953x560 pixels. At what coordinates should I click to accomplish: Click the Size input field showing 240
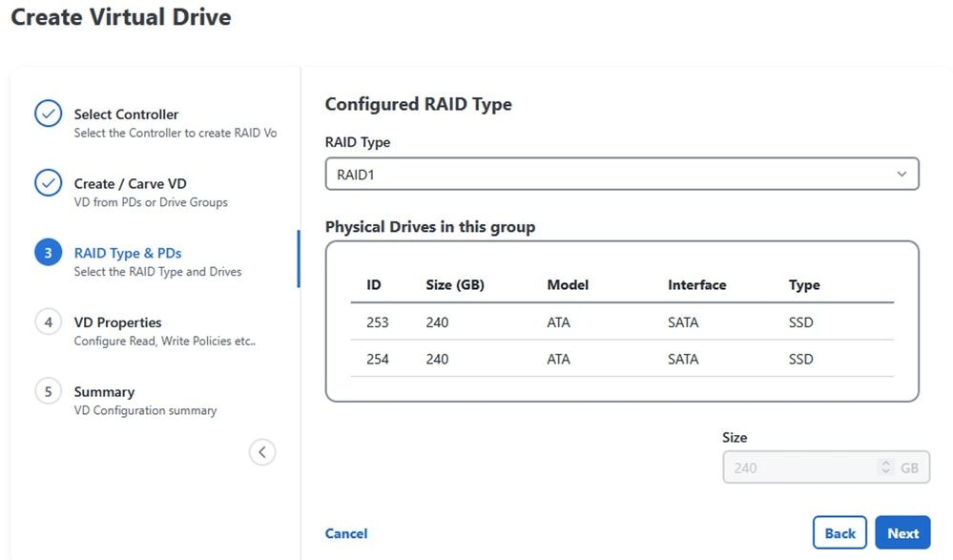tap(826, 467)
